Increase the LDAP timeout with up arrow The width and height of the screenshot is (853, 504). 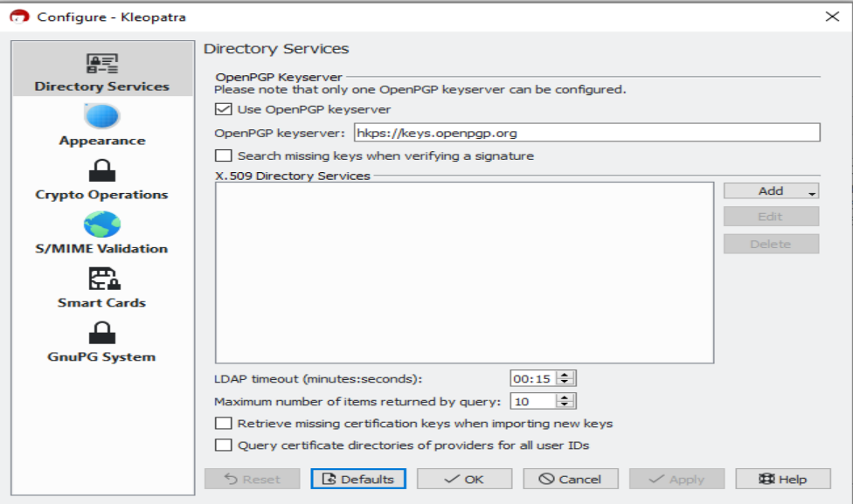tap(565, 375)
